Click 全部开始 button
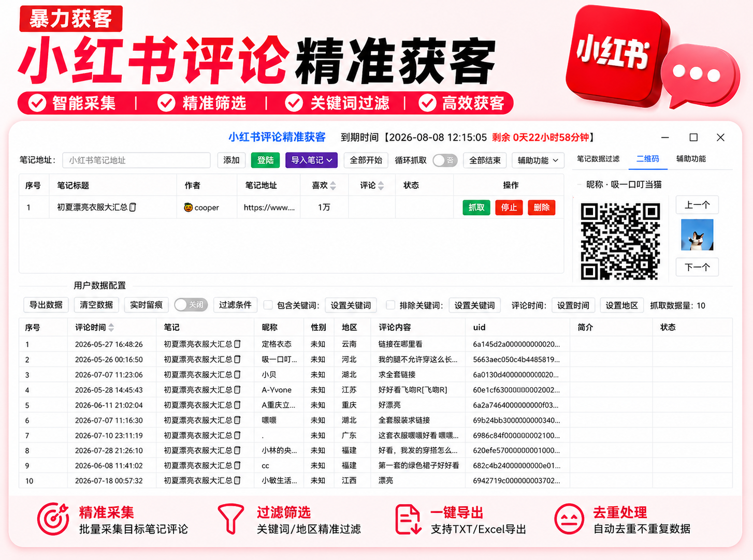Image resolution: width=753 pixels, height=560 pixels. (x=366, y=160)
